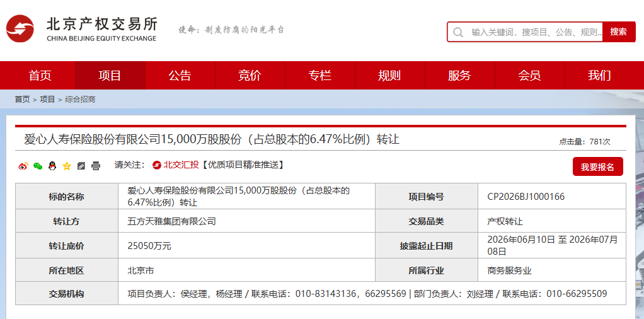644x319 pixels.
Task: Select the industry value 商务服务业
Action: tap(510, 271)
